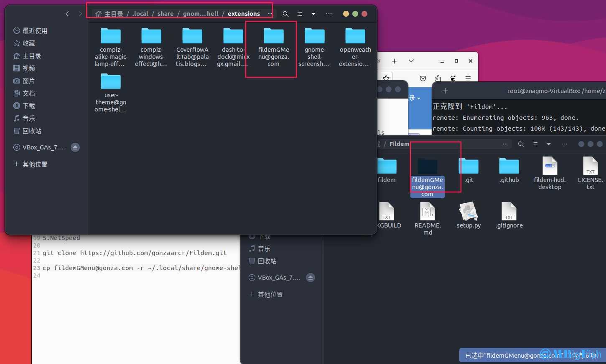Viewport: 606px width, 364px height.
Task: Open the user-theme@gnome-shell folder
Action: (x=111, y=93)
